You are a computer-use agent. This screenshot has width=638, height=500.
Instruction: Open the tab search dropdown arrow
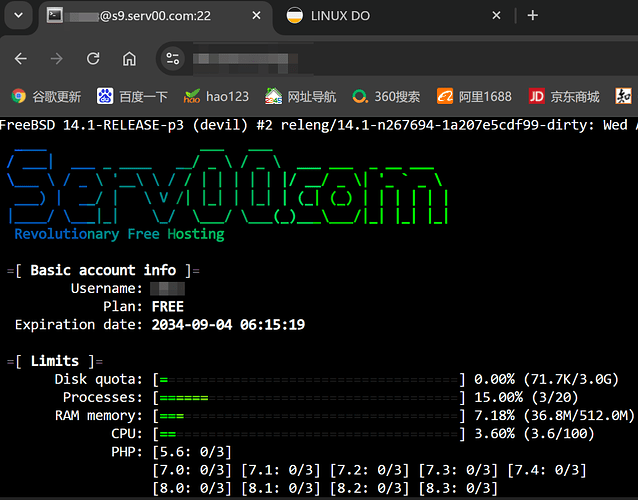coord(14,16)
